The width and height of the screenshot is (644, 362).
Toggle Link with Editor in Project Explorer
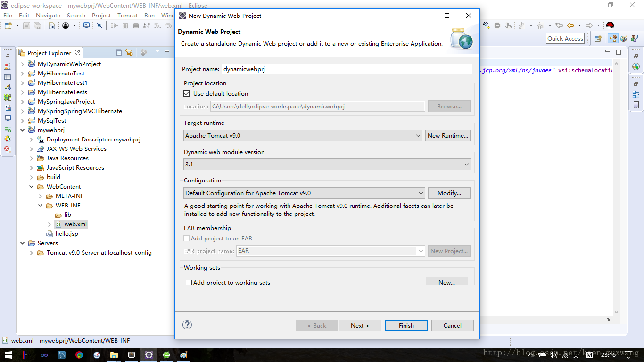click(x=129, y=52)
